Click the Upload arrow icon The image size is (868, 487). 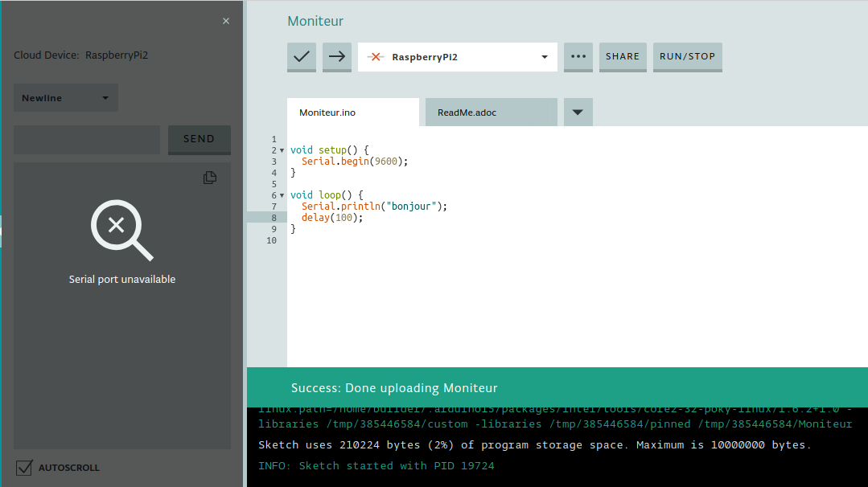coord(336,57)
